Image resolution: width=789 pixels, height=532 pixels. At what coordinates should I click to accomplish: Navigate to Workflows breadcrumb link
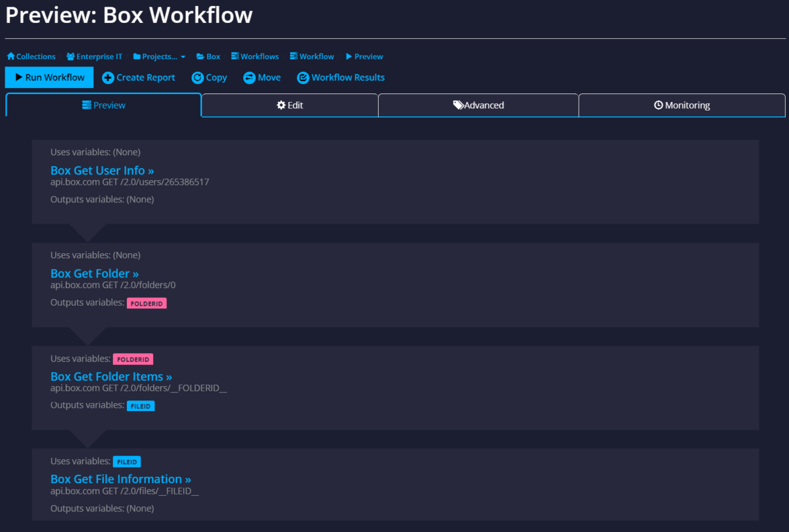tap(260, 57)
